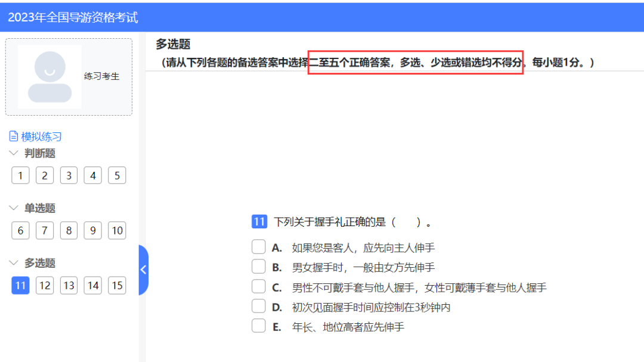Jump to question 4
This screenshot has width=644, height=362.
[x=93, y=175]
